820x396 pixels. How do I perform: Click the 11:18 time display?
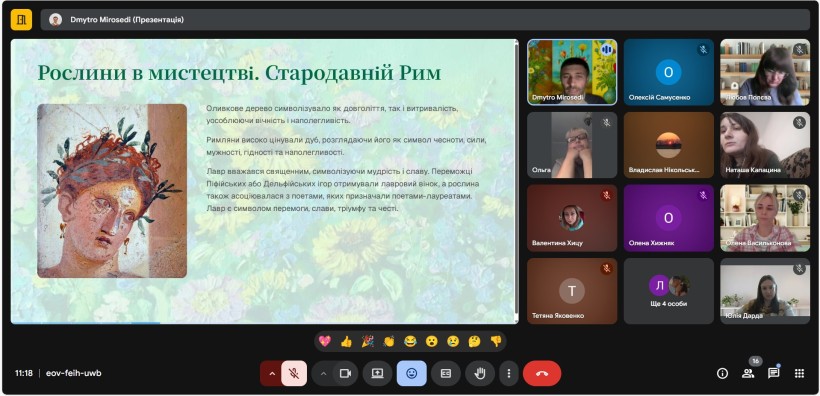pos(24,374)
